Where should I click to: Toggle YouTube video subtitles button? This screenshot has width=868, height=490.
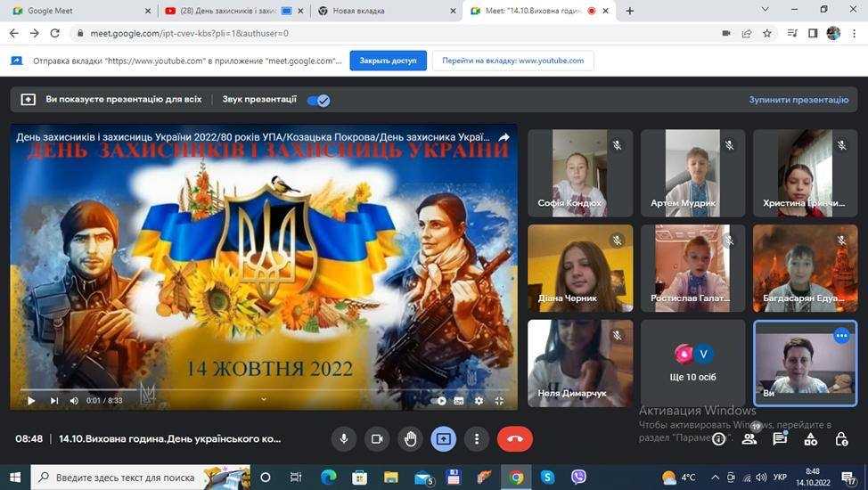(459, 401)
